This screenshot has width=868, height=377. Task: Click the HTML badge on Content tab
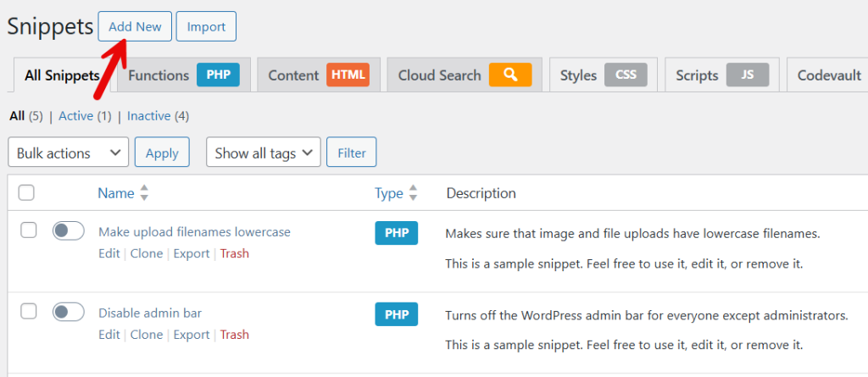348,75
